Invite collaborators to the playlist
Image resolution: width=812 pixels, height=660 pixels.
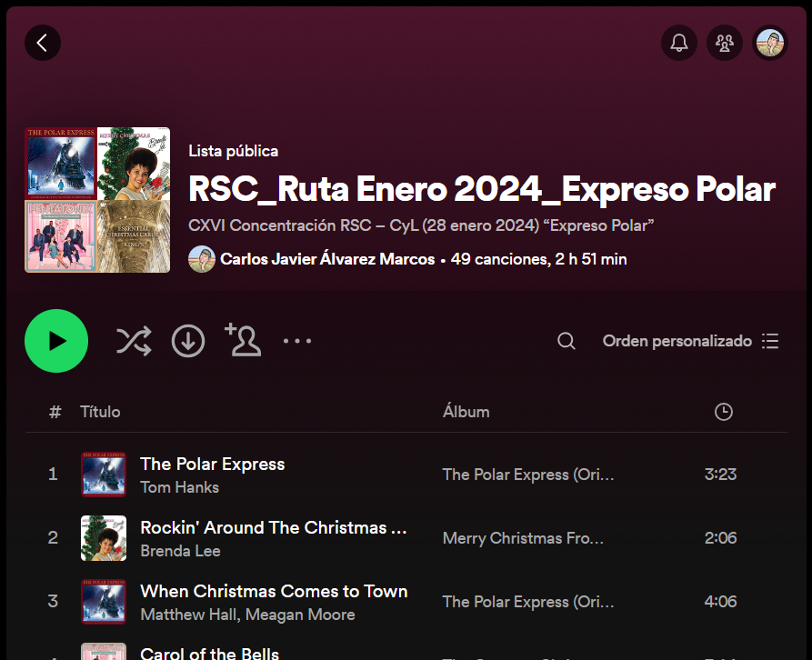243,340
